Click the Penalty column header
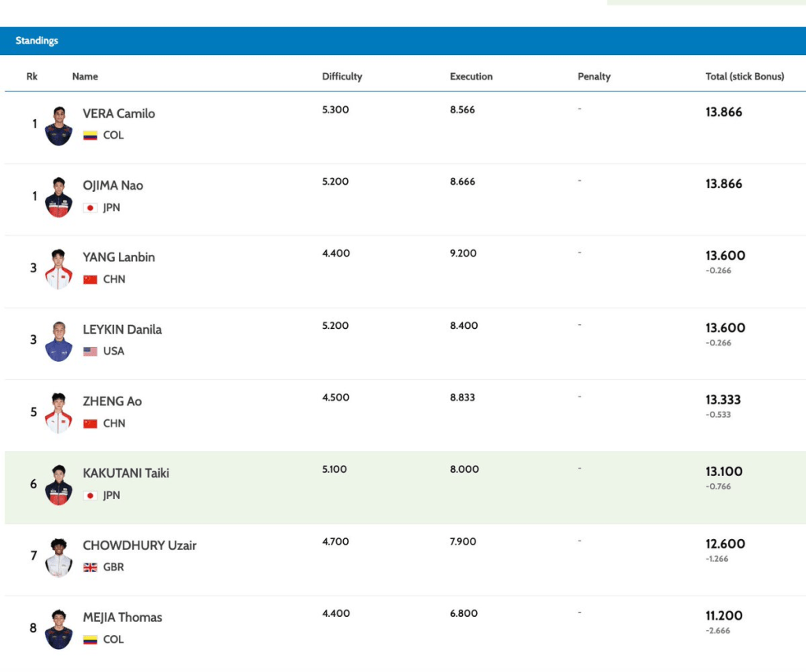 593,76
